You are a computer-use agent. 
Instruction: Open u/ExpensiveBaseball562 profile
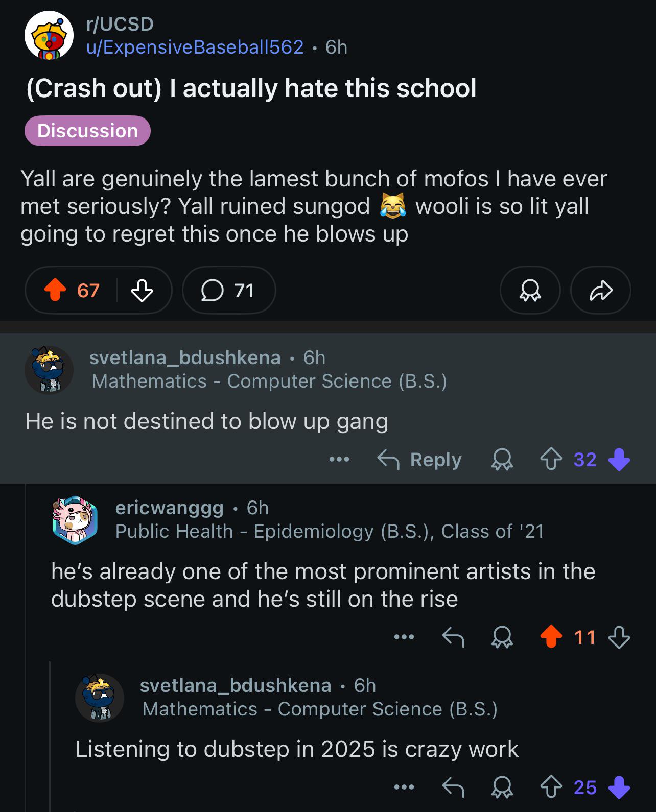coord(195,47)
